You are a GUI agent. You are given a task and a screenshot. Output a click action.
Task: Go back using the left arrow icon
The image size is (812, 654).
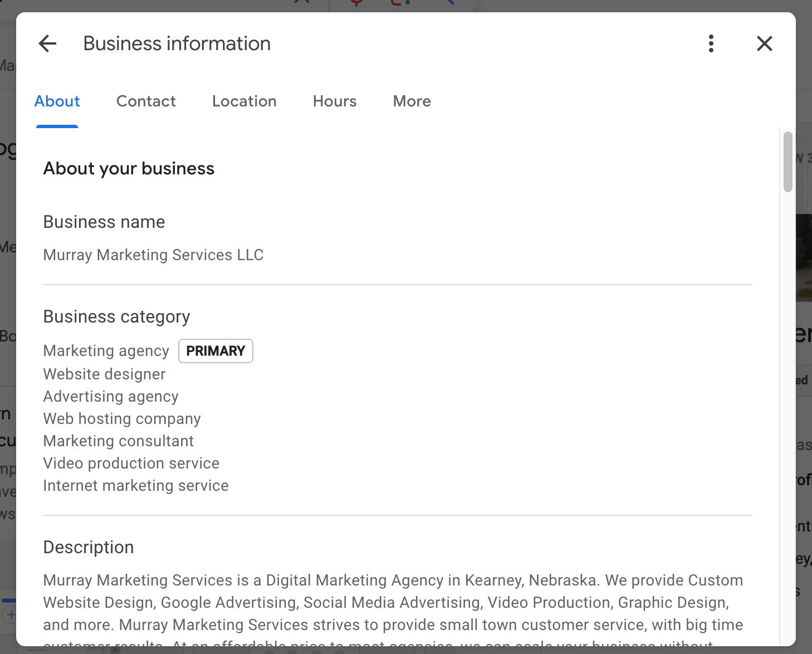click(48, 43)
